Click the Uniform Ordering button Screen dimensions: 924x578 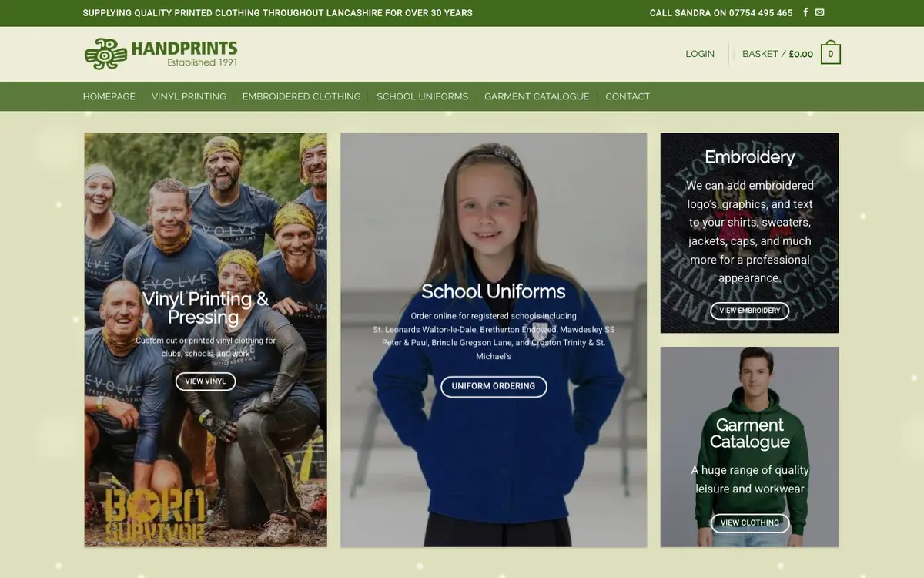(x=494, y=386)
